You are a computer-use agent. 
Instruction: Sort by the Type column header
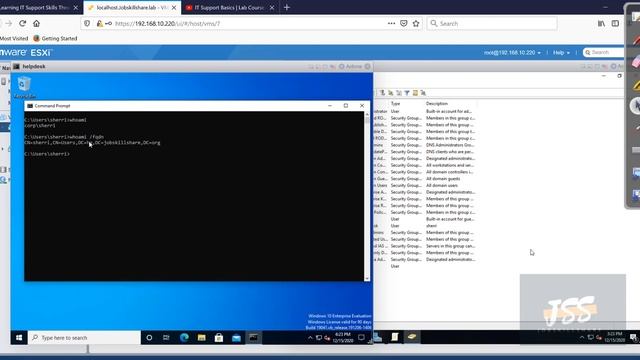coord(396,104)
